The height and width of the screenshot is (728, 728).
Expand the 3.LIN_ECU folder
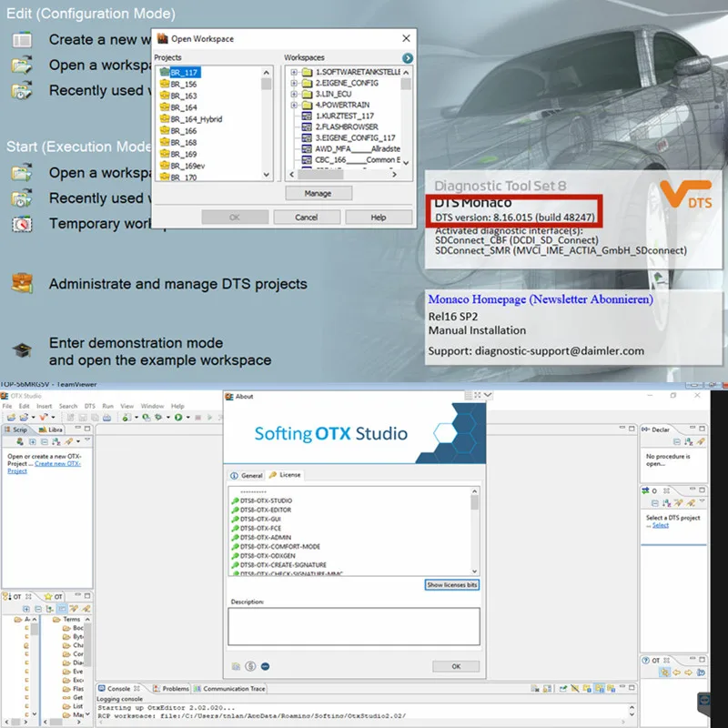coord(293,94)
